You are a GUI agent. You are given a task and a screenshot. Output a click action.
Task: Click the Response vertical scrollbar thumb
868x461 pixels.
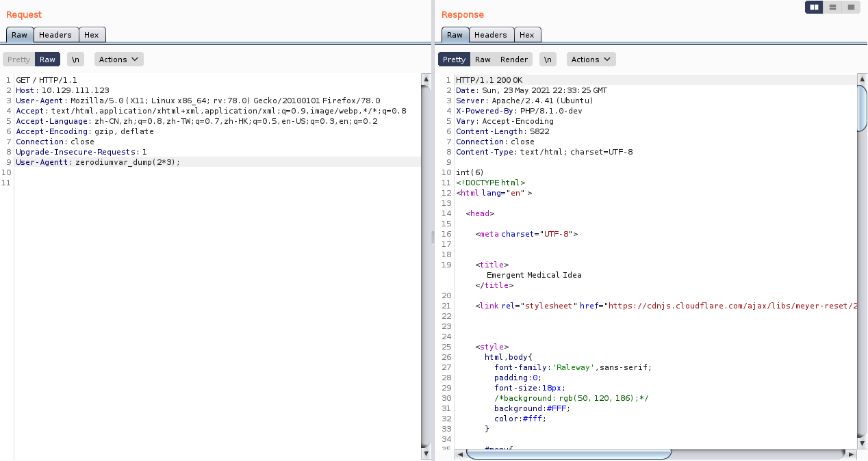tap(863, 108)
